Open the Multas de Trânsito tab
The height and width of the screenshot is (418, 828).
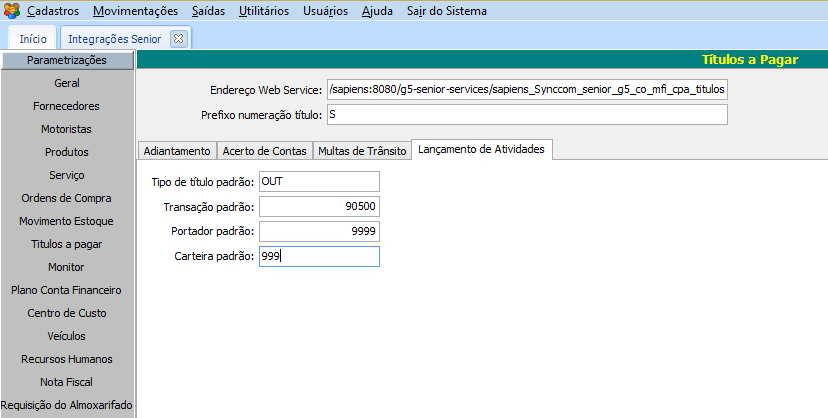362,151
